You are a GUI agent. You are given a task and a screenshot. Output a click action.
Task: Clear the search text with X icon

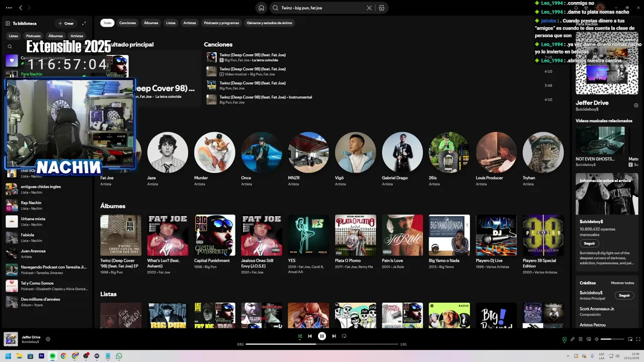tap(369, 8)
